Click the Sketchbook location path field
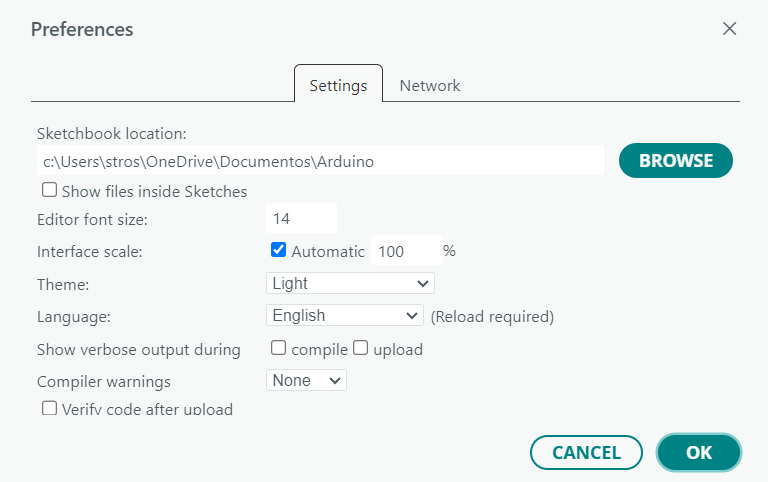This screenshot has height=482, width=768. 320,160
